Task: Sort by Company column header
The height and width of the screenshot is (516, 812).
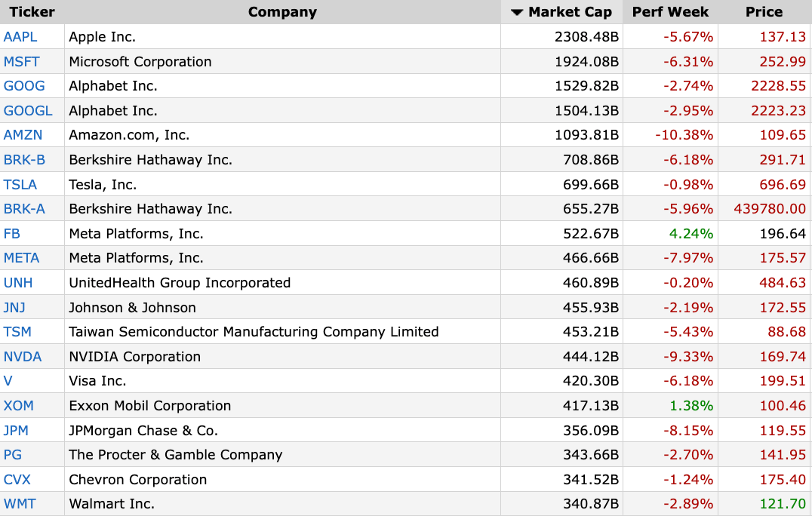Action: pyautogui.click(x=282, y=12)
